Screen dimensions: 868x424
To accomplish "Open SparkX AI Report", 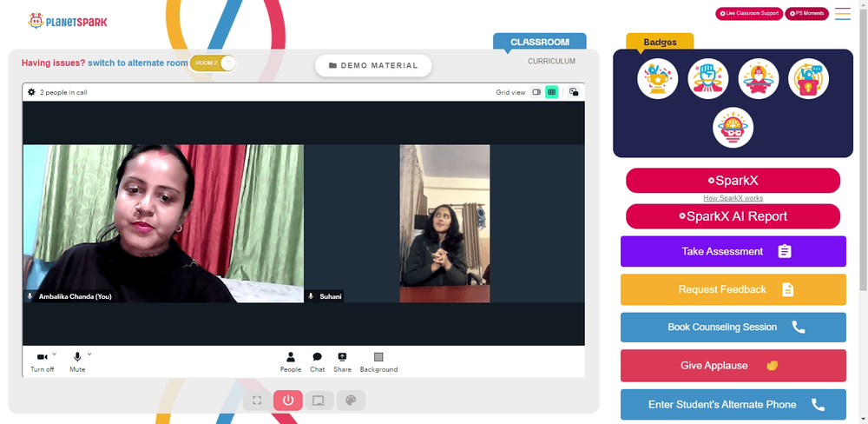I will (x=733, y=216).
